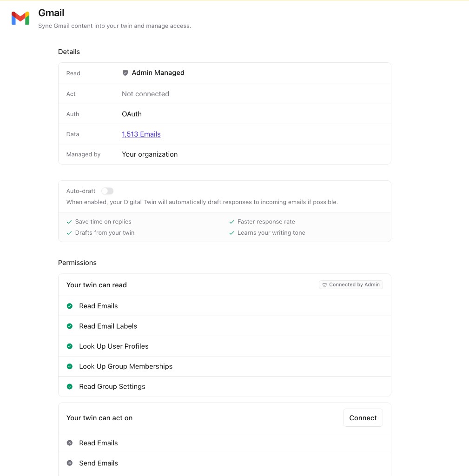Viewport: 469px width, 476px height.
Task: Click gray X icon beside act-on Read Emails
Action: click(70, 443)
